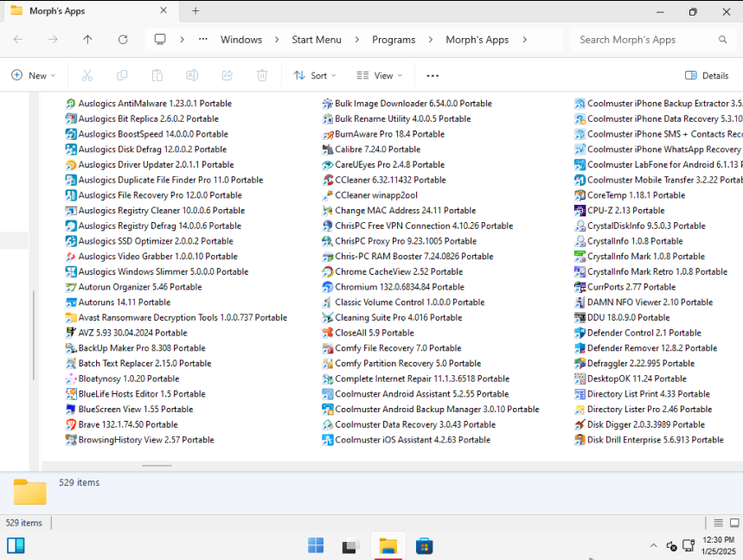The height and width of the screenshot is (560, 743).
Task: Click the Cut scissors toolbar icon
Action: 87,75
